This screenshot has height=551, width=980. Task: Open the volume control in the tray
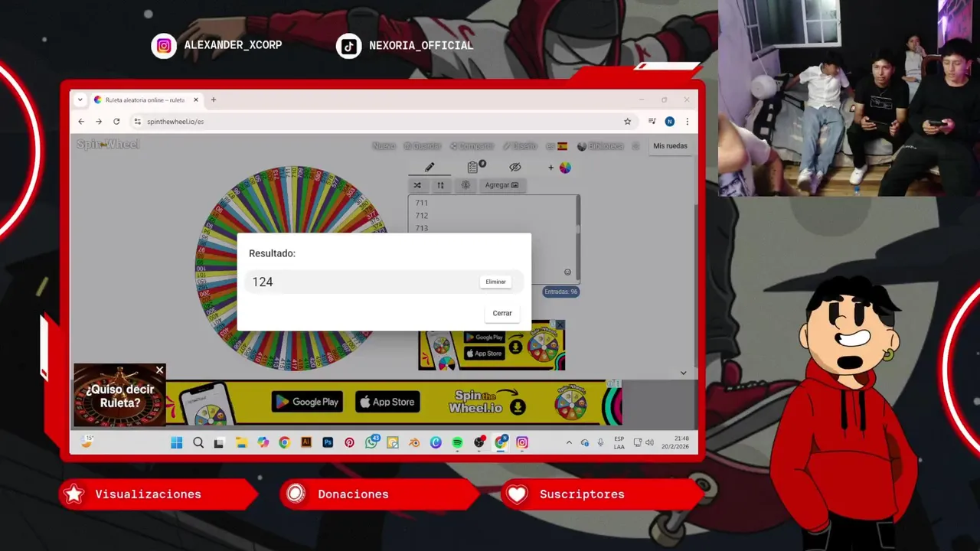649,442
